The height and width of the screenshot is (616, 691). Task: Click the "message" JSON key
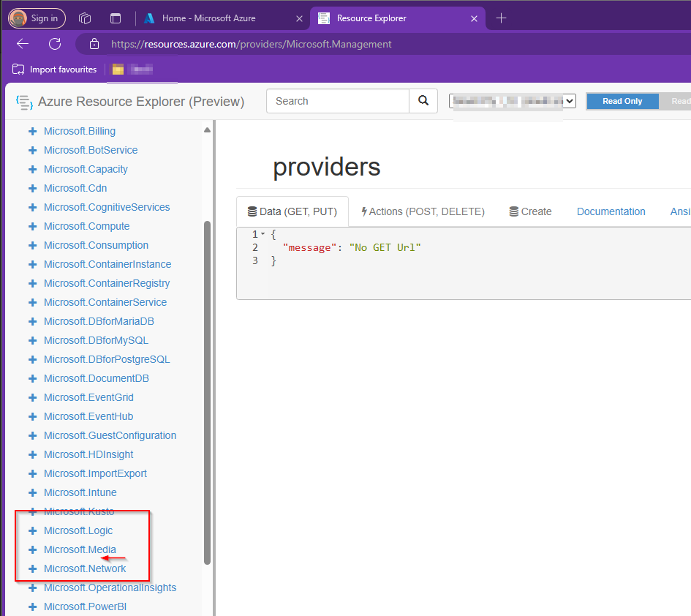pos(309,248)
